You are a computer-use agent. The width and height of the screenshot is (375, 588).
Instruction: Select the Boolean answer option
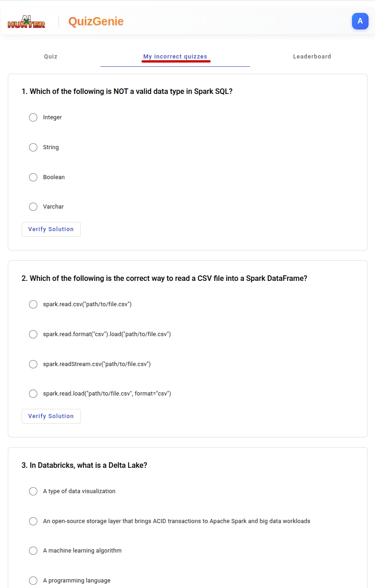click(x=33, y=177)
